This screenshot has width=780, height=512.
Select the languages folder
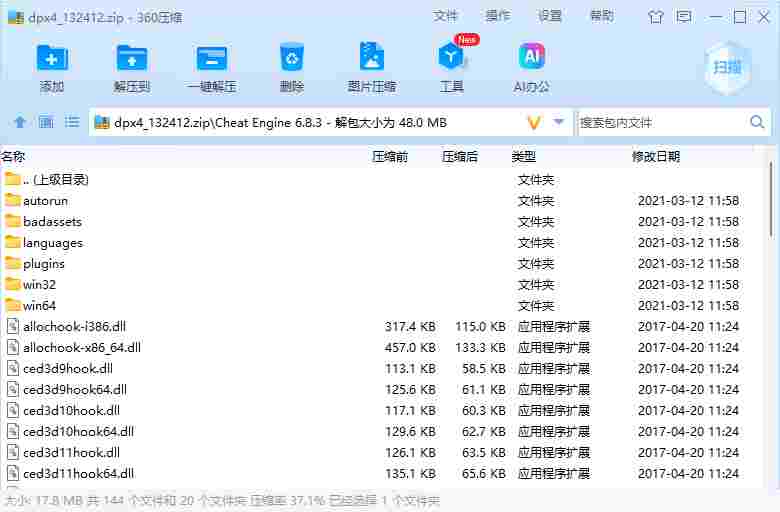click(x=383, y=242)
